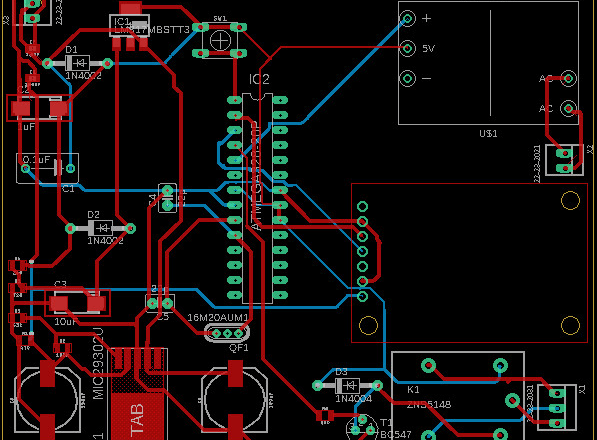Select the 16M20AUM1 crystal value label

tap(218, 317)
